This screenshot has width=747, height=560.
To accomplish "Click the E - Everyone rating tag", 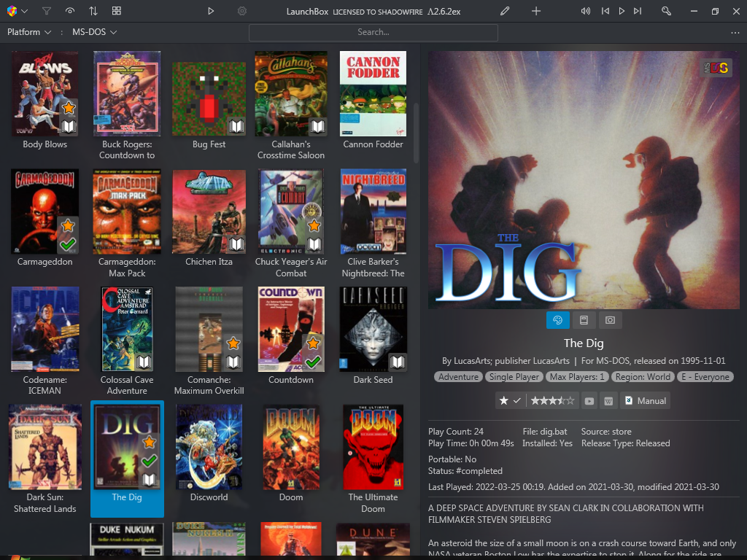I will click(705, 377).
